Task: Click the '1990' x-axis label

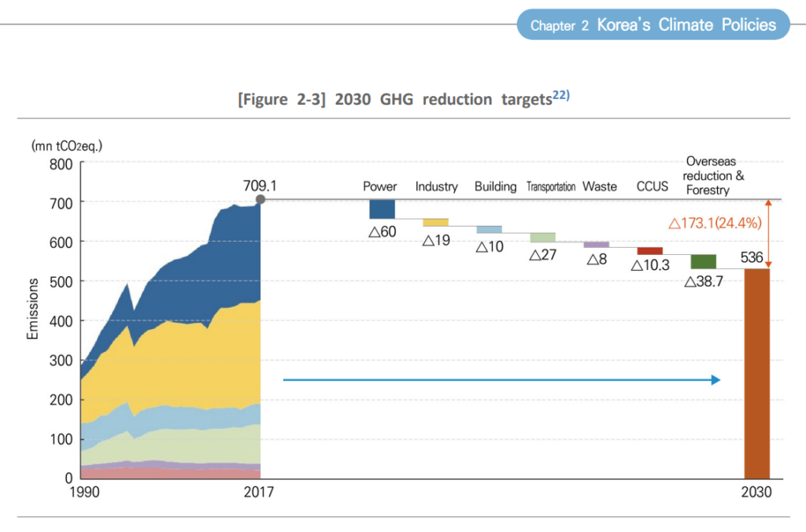Action: 84,493
